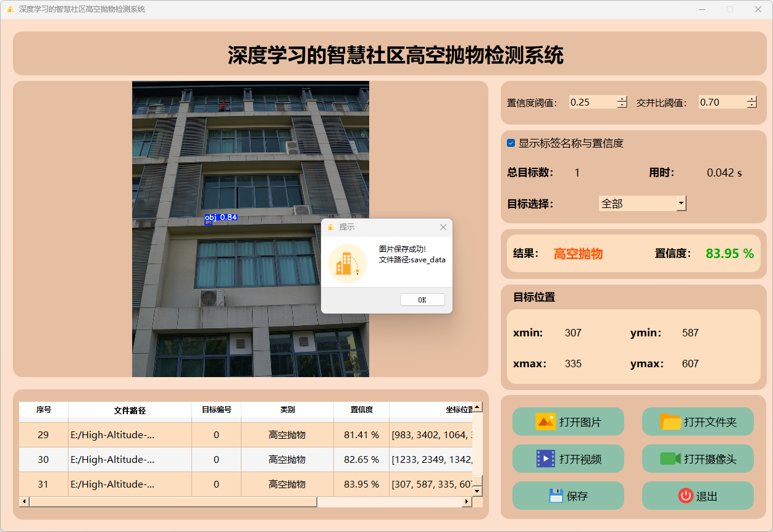
Task: Click the 置信度阈值 input field showing 0.25
Action: (x=593, y=102)
